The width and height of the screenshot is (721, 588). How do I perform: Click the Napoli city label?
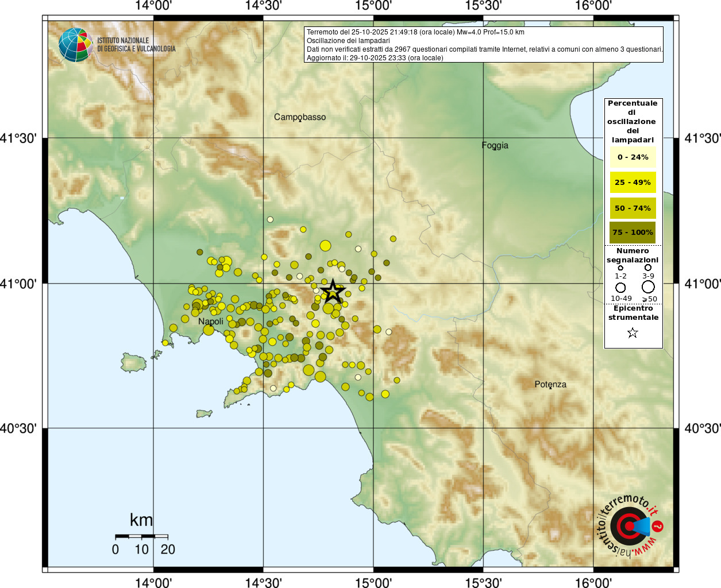coord(211,322)
